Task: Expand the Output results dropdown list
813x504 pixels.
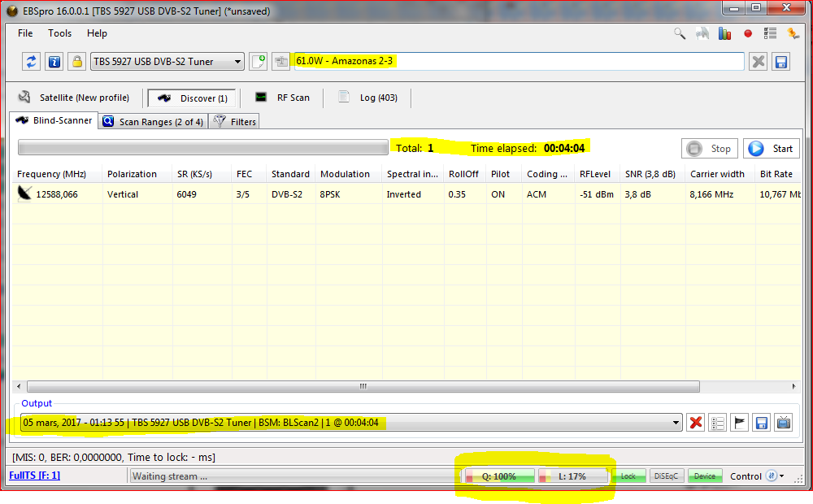Action: 676,422
